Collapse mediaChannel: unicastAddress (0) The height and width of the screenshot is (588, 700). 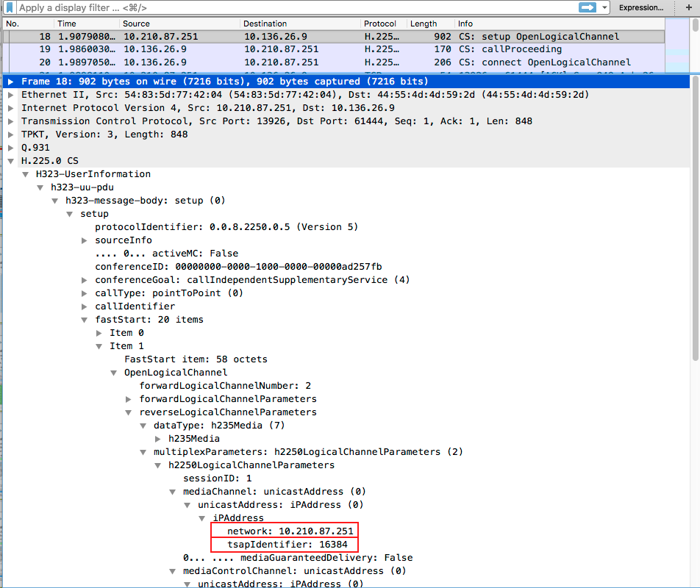click(x=173, y=492)
